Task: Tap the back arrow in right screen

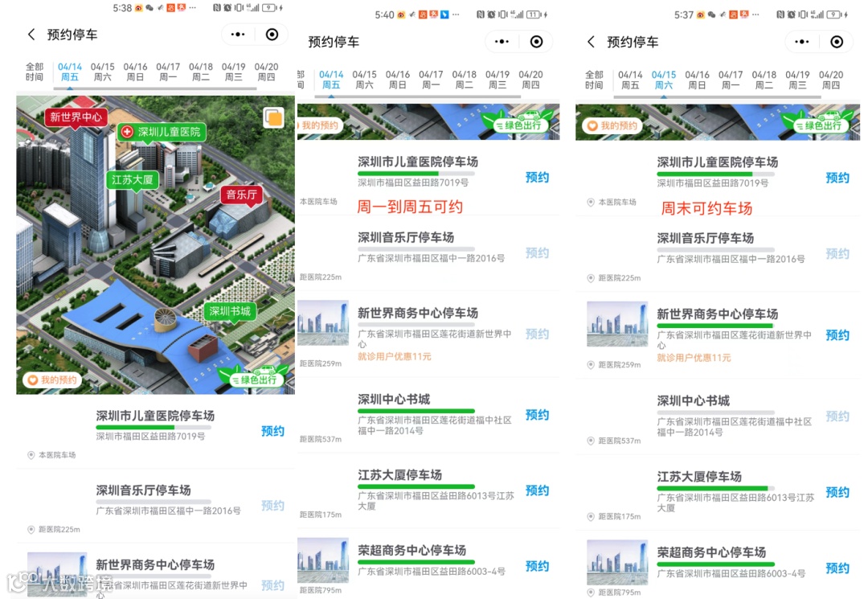Action: (592, 42)
